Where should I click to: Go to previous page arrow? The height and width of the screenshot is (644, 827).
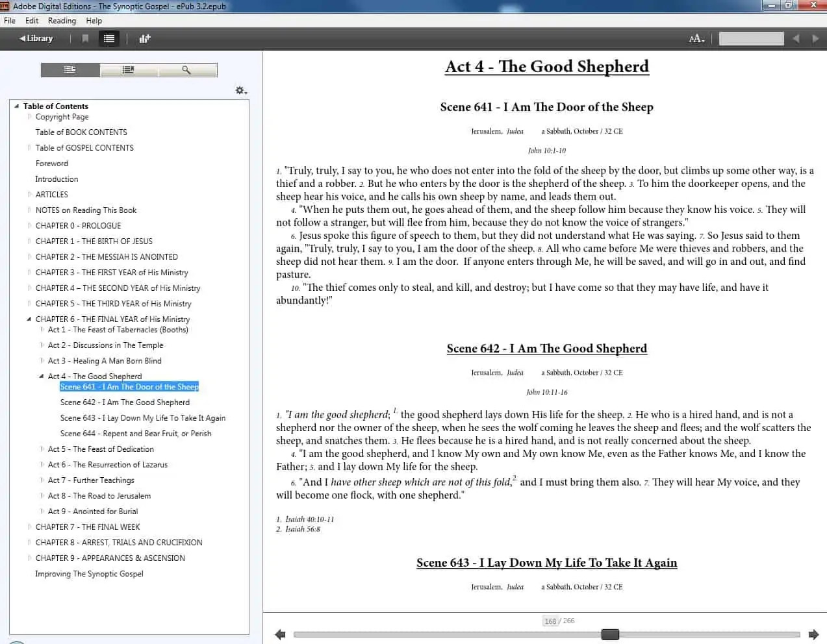(280, 634)
